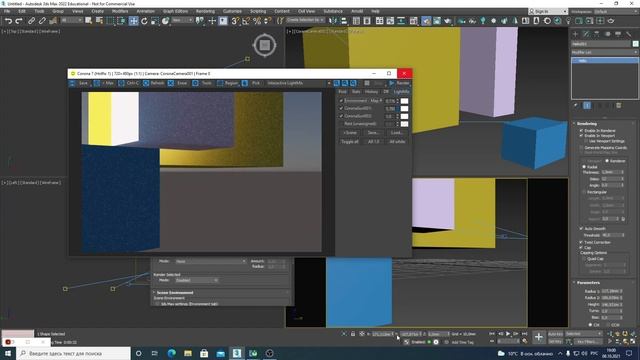Activate the Select Object tool
The width and height of the screenshot is (640, 360).
tap(89, 21)
